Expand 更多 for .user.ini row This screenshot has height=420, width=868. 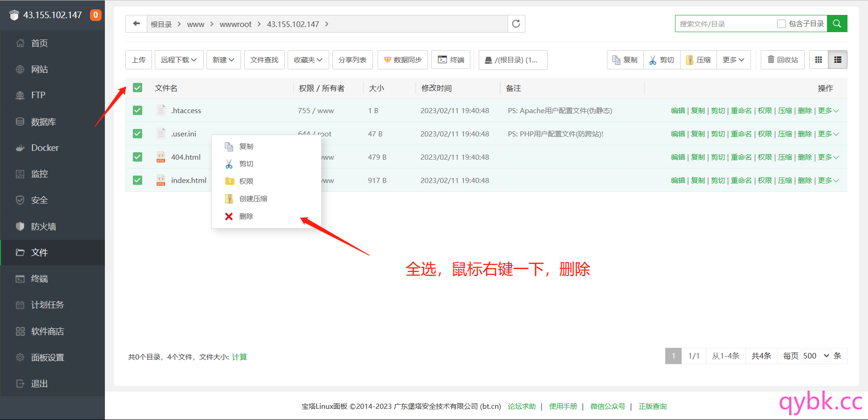pyautogui.click(x=828, y=134)
